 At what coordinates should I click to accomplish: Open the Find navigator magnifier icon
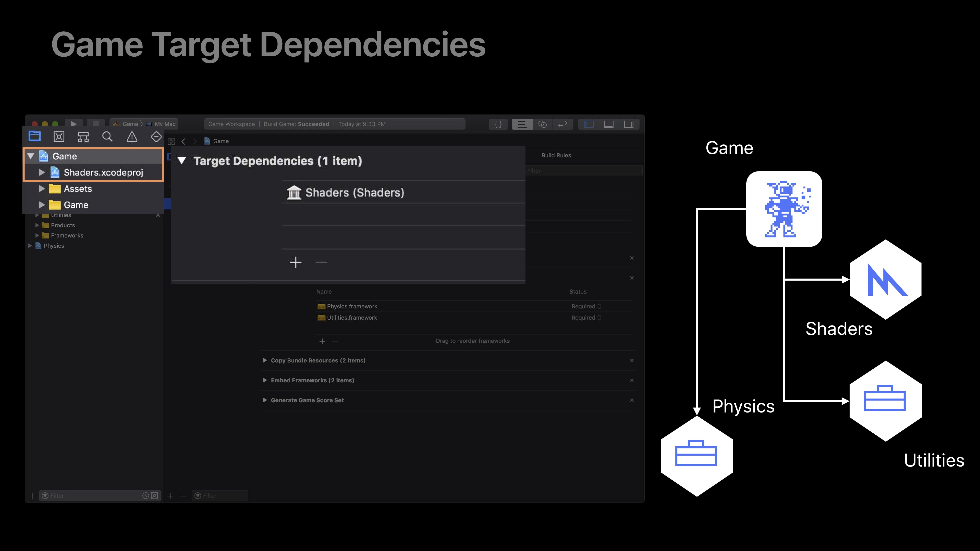click(x=107, y=136)
